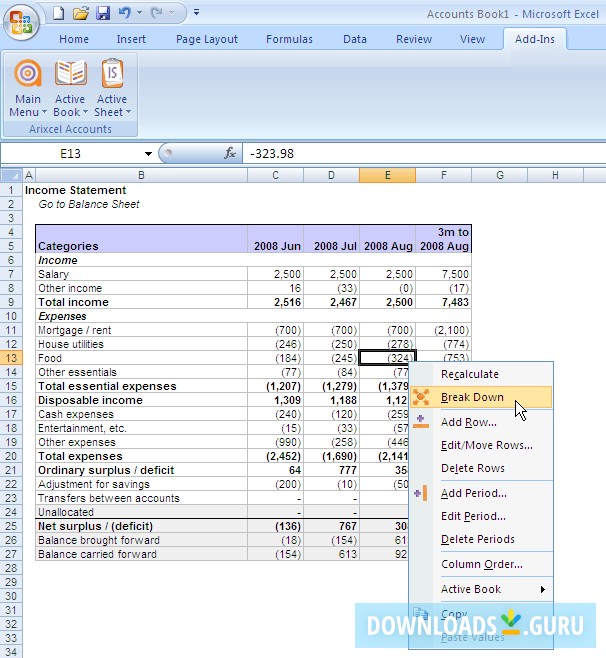Click the Redo icon
The width and height of the screenshot is (606, 658).
coord(157,13)
